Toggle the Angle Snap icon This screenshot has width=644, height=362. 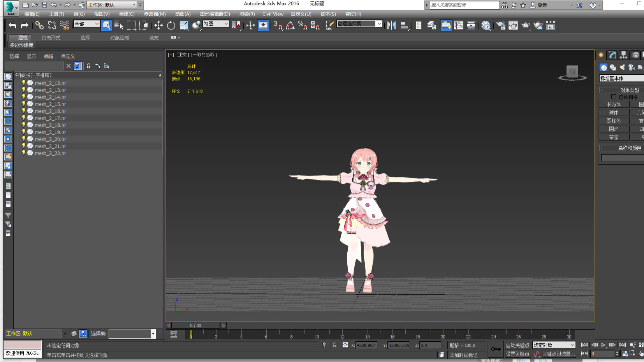tap(290, 26)
